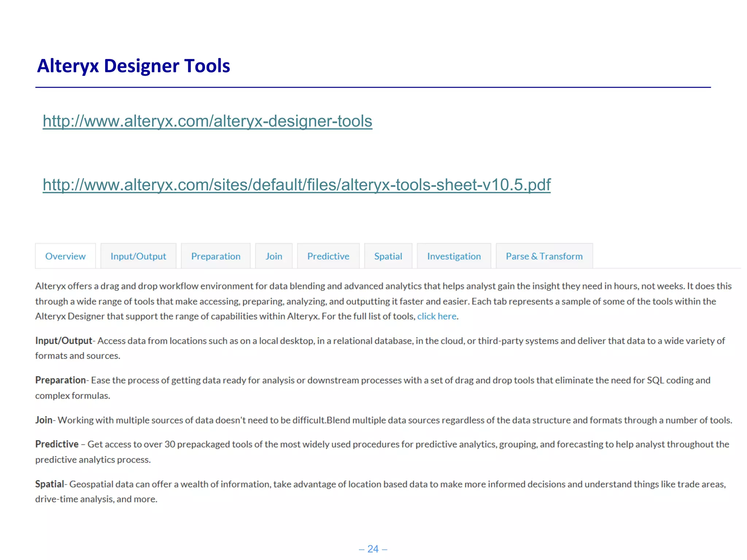Open the alteryx-designer-tools URL link
This screenshot has width=747, height=560.
click(207, 121)
